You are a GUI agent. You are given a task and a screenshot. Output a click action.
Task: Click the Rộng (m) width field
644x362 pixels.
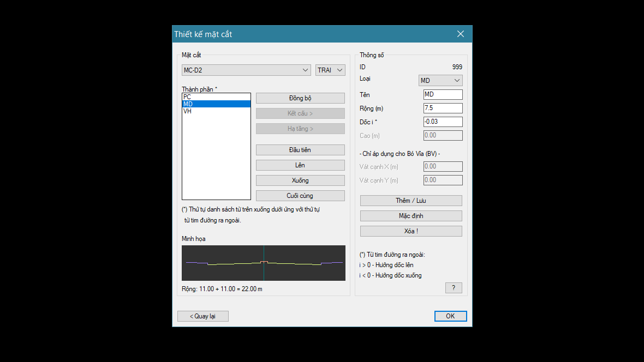pyautogui.click(x=443, y=108)
